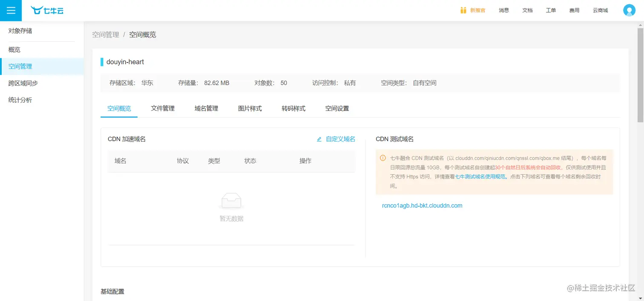Switch to the 空间概览 tab
The image size is (644, 301).
pos(119,108)
